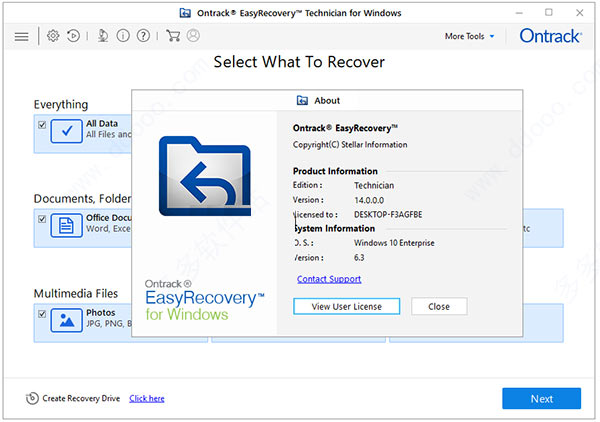Close the EasyRecovery main window
The height and width of the screenshot is (422, 600).
[x=580, y=13]
